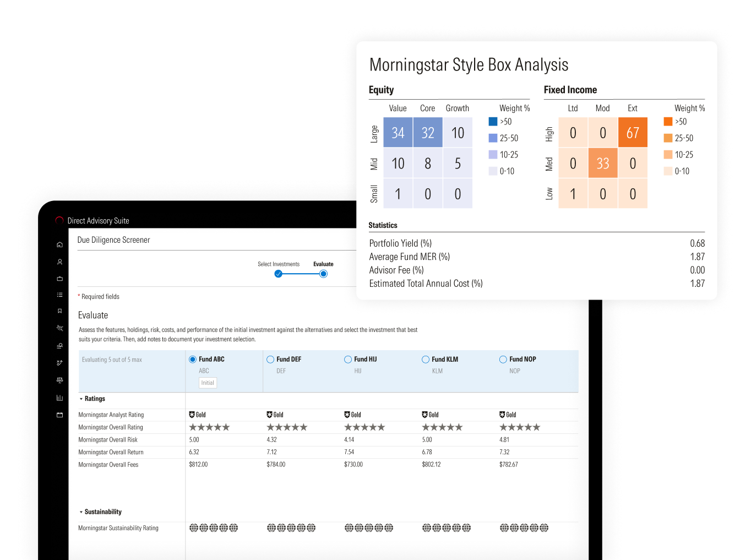The image size is (751, 560).
Task: Click the 7.32 overall return for Fund NOP
Action: tap(504, 452)
